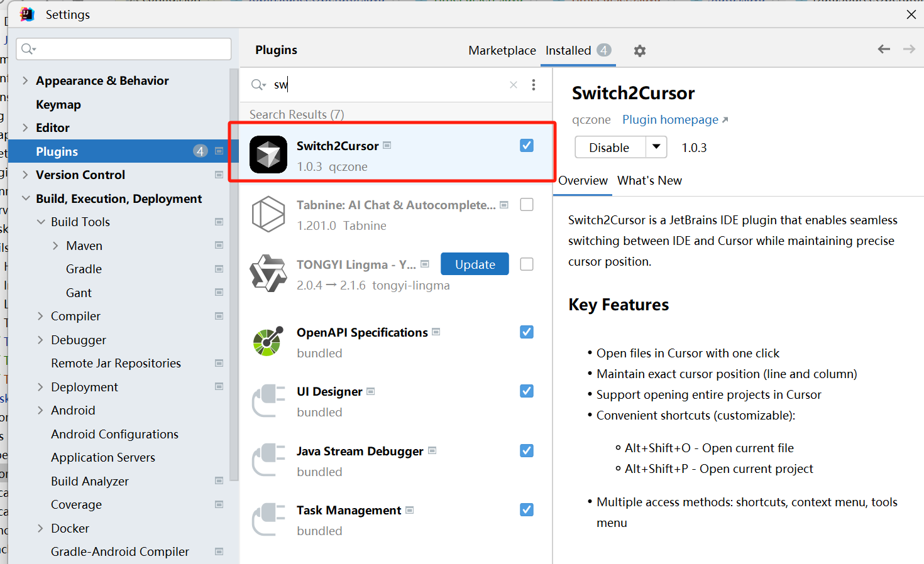The height and width of the screenshot is (564, 924).
Task: Switch to the Marketplace tab
Action: pos(502,50)
